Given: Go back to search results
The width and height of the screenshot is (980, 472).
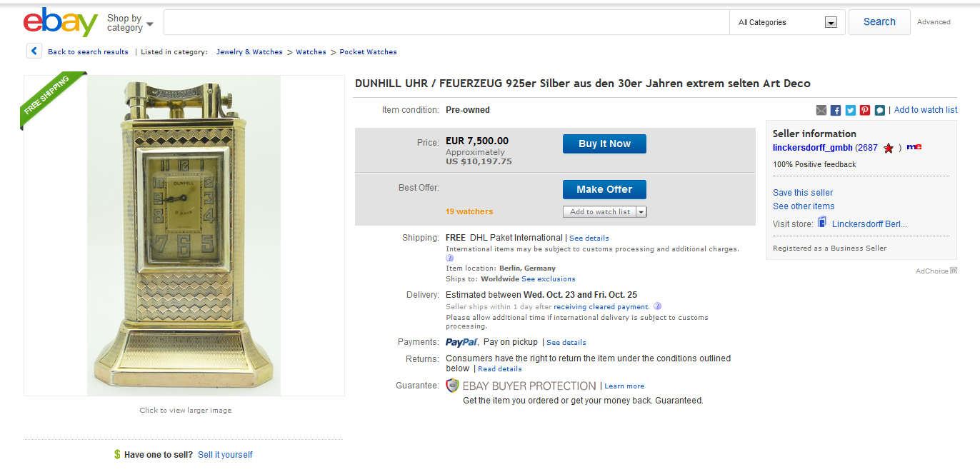Looking at the screenshot, I should coord(88,51).
